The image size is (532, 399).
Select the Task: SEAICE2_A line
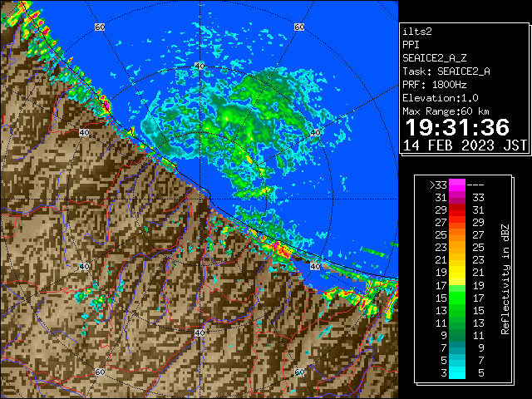coord(446,71)
